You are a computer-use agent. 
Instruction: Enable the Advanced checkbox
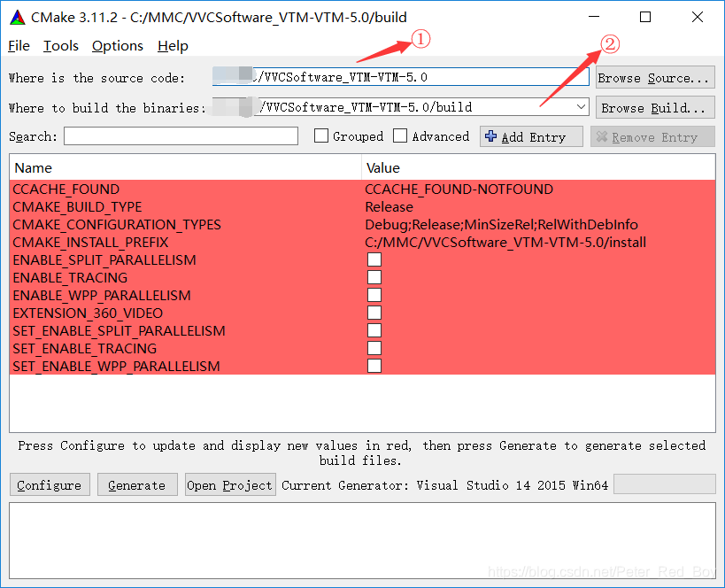click(400, 136)
